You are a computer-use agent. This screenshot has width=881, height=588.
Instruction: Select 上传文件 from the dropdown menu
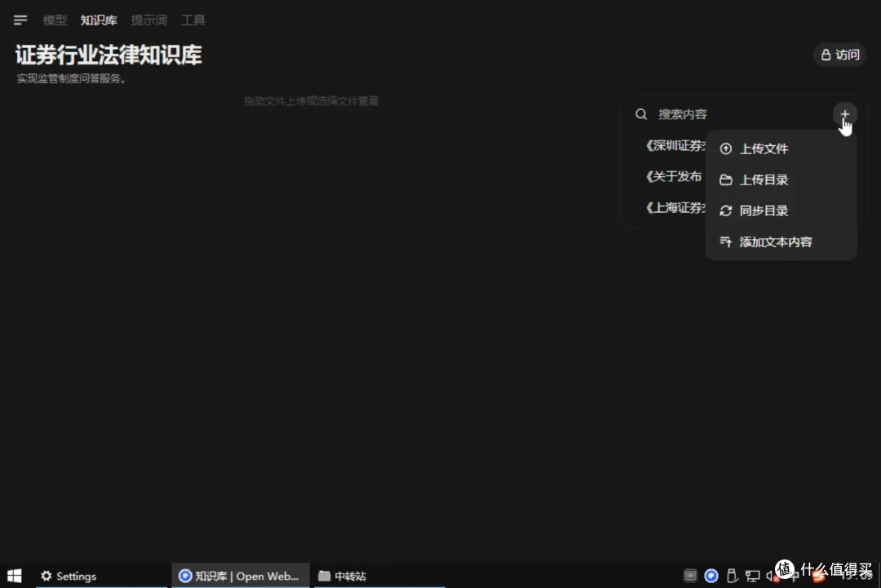(x=764, y=149)
